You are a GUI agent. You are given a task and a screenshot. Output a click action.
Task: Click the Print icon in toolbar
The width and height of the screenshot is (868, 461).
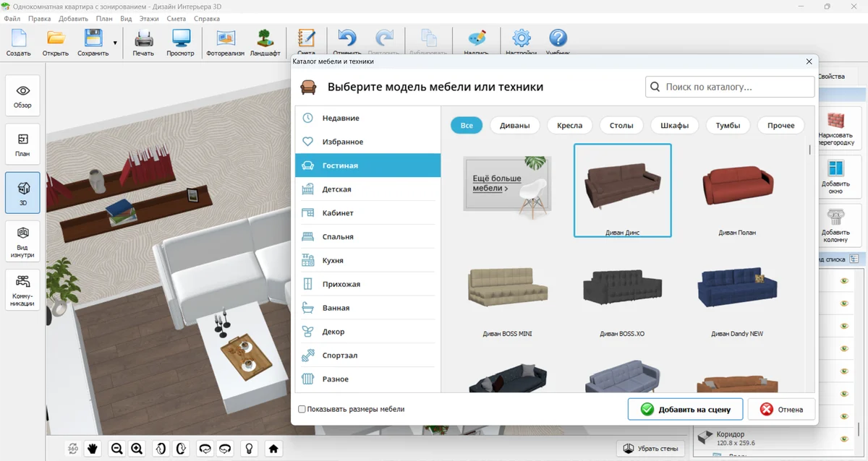pos(143,43)
